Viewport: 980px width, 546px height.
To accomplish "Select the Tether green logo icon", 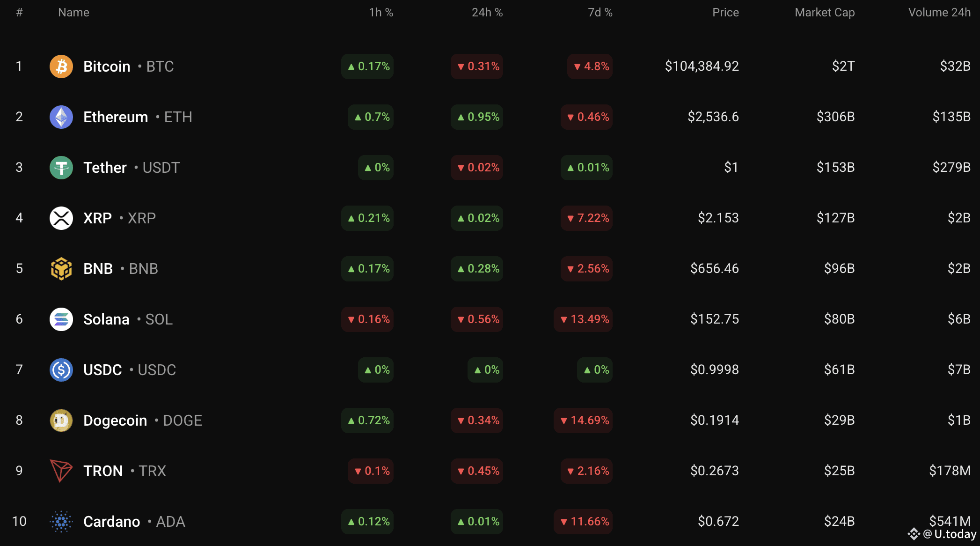I will pos(61,168).
